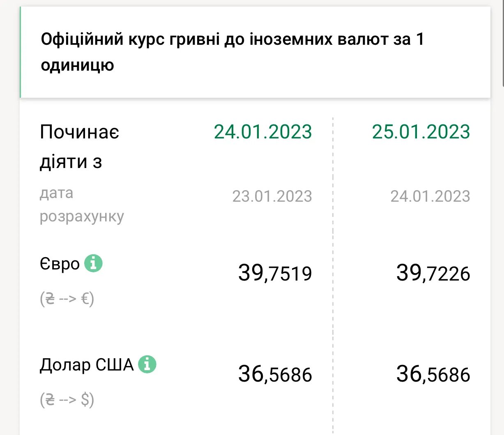Select the Euro rate 39,7226

[433, 272]
